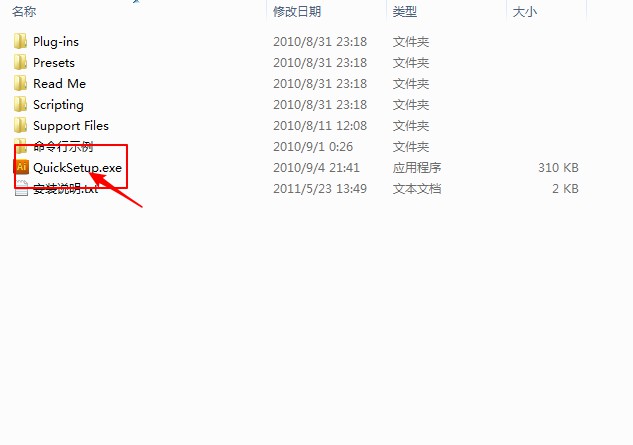Click the Support Files folder name
Image resolution: width=633 pixels, height=445 pixels.
click(71, 126)
